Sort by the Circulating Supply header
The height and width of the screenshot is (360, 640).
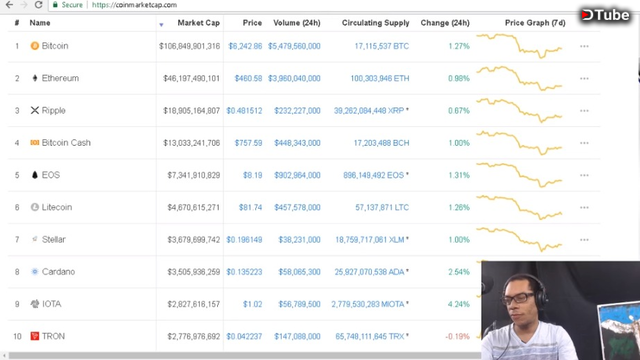tap(376, 23)
